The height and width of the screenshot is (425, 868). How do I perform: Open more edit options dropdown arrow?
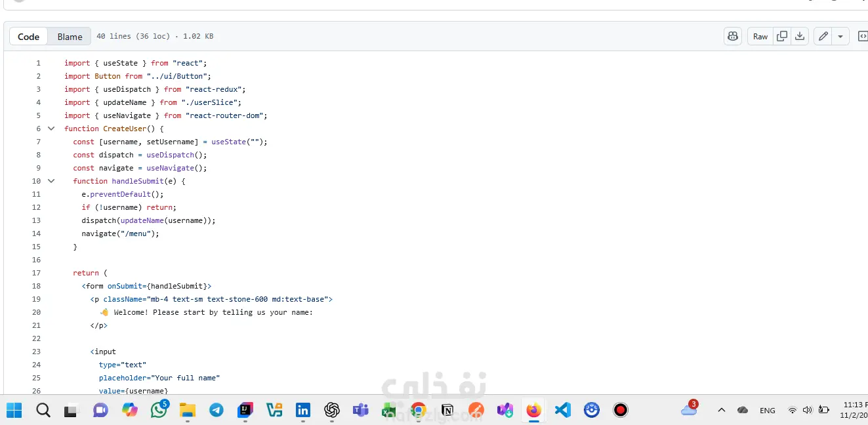click(840, 37)
